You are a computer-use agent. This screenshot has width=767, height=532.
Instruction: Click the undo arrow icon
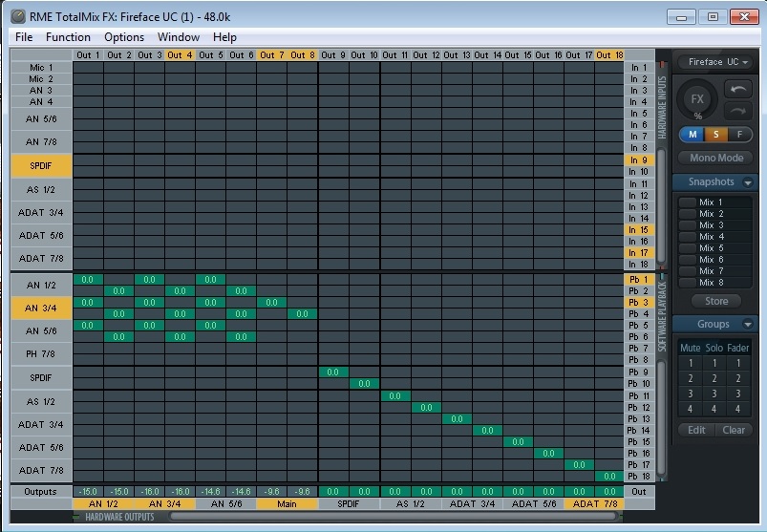739,90
